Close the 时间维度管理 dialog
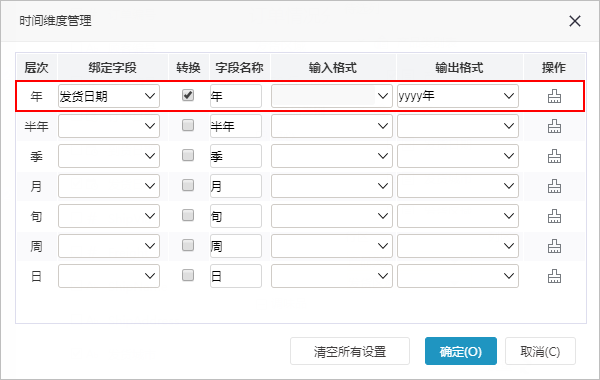The width and height of the screenshot is (600, 380). (575, 21)
